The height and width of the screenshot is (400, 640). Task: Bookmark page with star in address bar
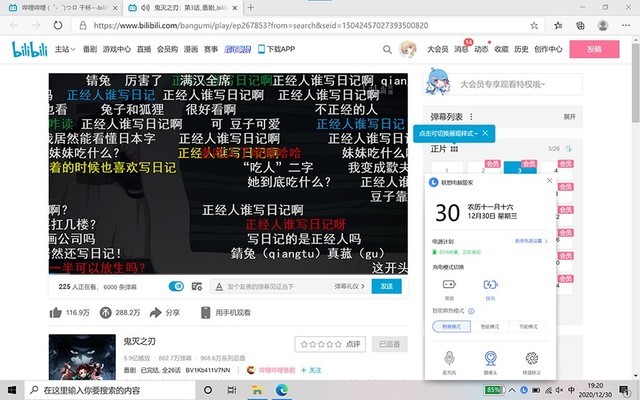[533, 26]
